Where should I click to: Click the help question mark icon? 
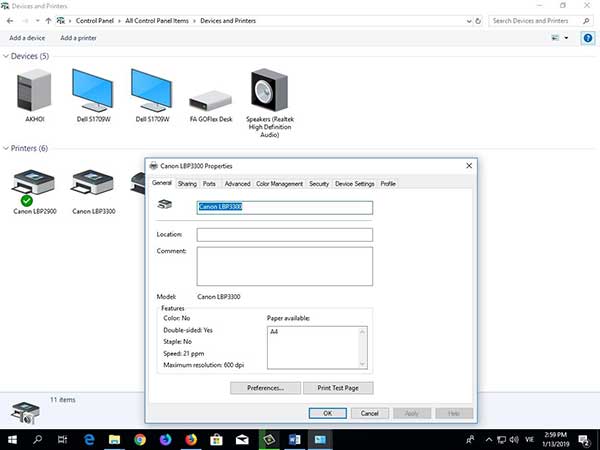coord(588,38)
